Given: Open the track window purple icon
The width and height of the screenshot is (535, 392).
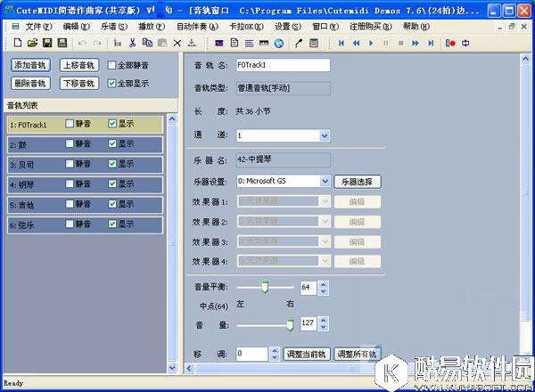Looking at the screenshot, I should pyautogui.click(x=219, y=43).
